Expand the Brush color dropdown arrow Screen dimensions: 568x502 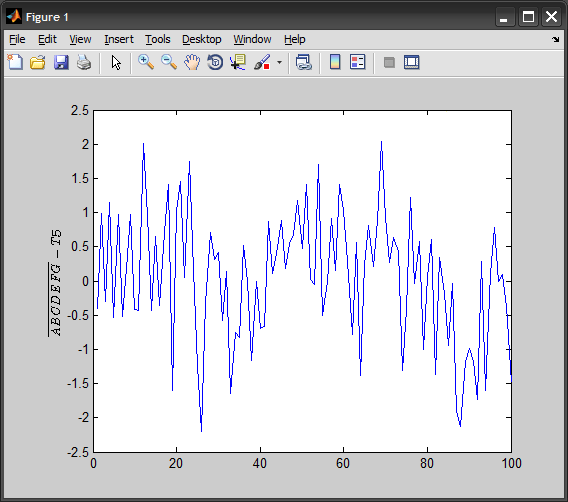pos(279,62)
